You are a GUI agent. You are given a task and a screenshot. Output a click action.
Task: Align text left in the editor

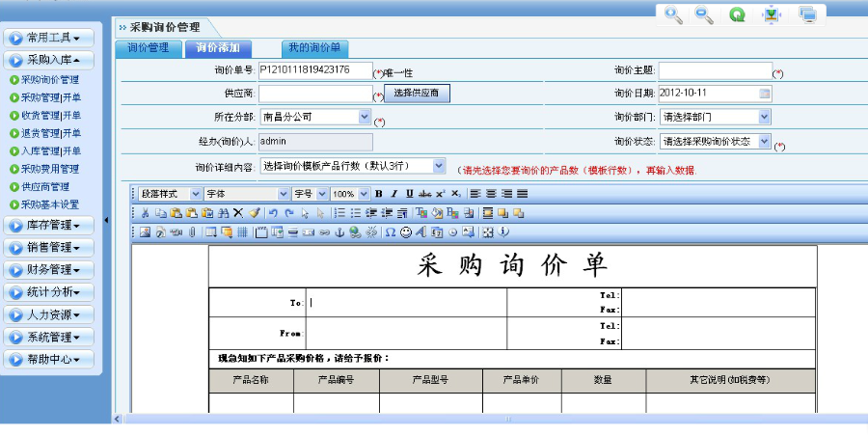coord(475,194)
